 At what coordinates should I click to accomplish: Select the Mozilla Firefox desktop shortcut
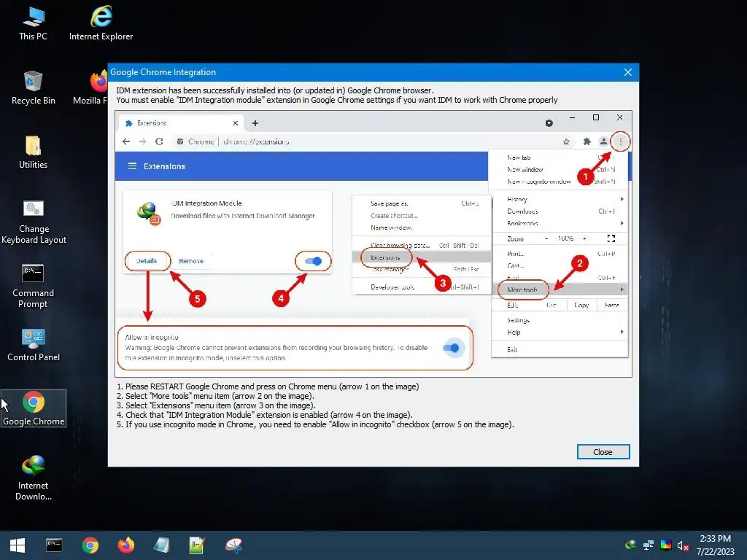90,87
